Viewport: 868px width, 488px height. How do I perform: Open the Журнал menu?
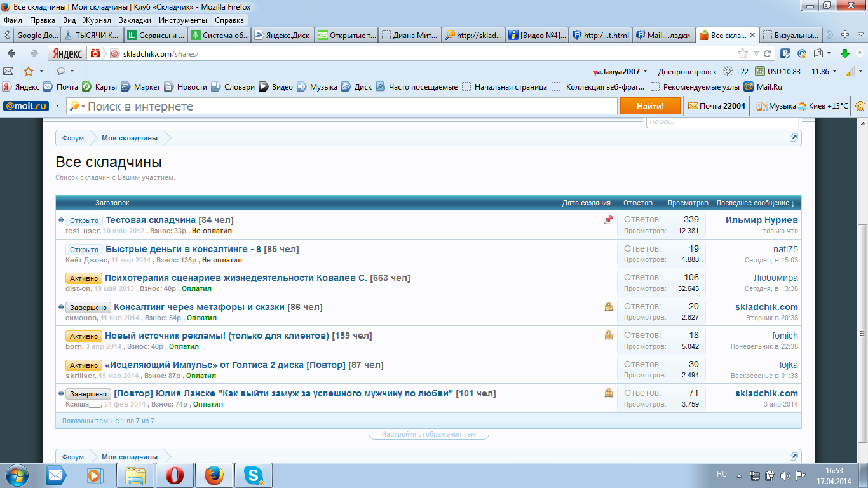pos(97,20)
